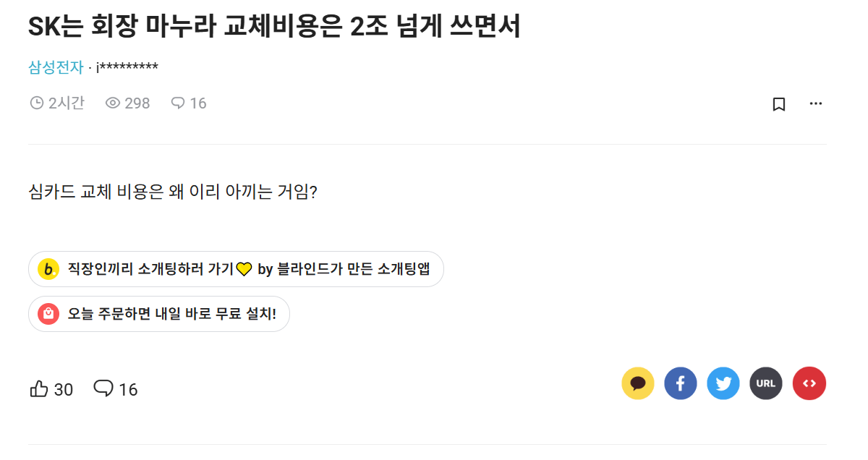The image size is (868, 460).
Task: Click the red shopping bag icon
Action: (48, 314)
